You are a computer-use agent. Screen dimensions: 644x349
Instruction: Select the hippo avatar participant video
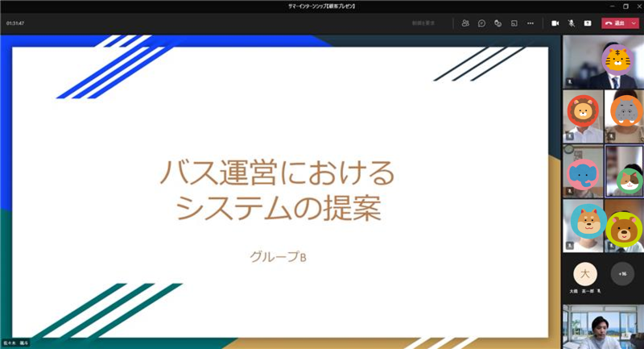tap(624, 116)
